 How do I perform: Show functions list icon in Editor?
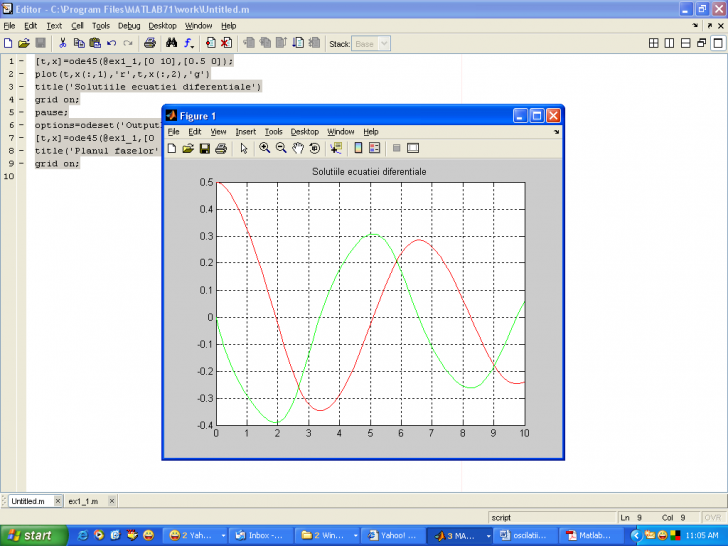tap(188, 44)
